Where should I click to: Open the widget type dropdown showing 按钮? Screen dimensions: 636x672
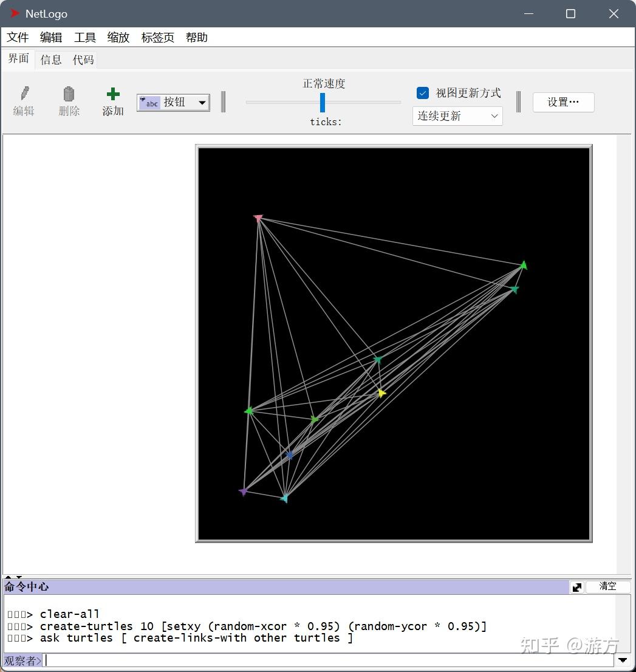click(173, 103)
